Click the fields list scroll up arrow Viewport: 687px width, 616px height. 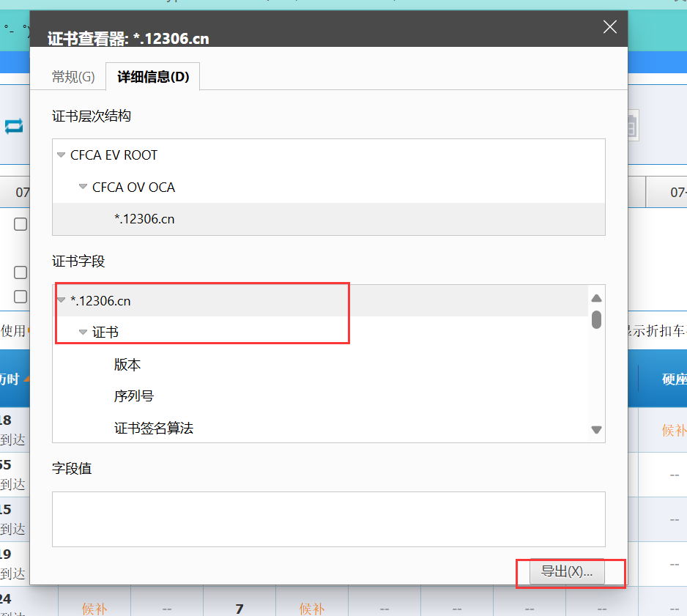point(596,298)
